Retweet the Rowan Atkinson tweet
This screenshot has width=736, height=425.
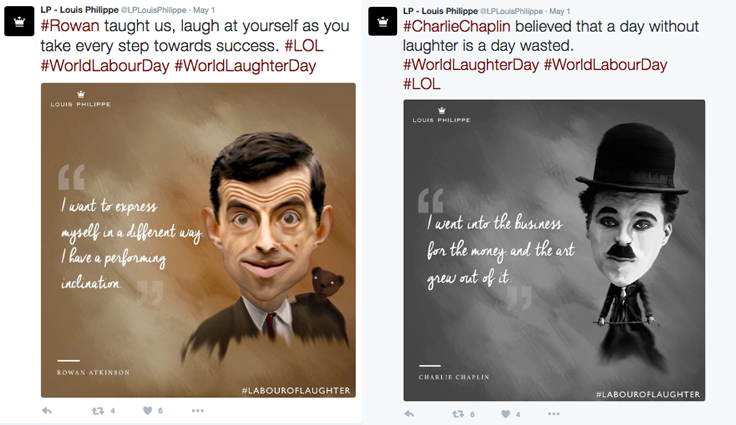click(x=98, y=411)
